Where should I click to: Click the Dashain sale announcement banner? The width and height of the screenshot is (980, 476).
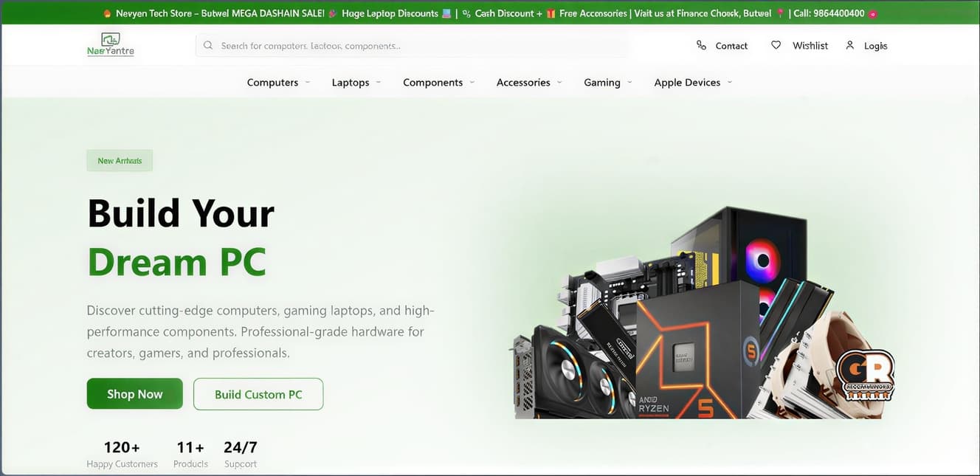coord(490,13)
